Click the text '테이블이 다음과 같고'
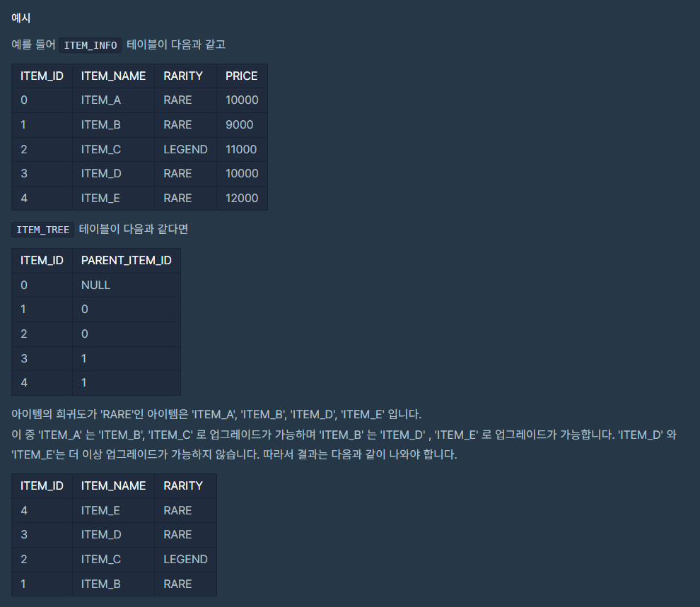This screenshot has width=700, height=607. point(176,45)
